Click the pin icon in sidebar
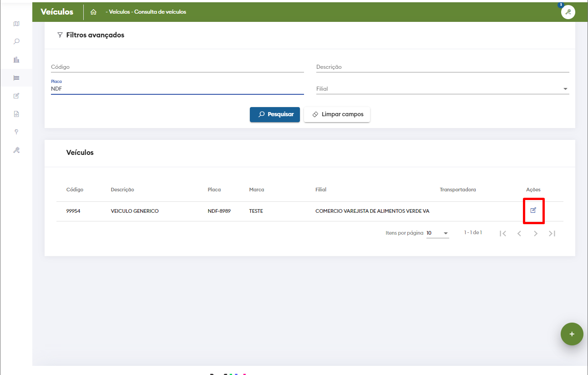 pyautogui.click(x=16, y=132)
